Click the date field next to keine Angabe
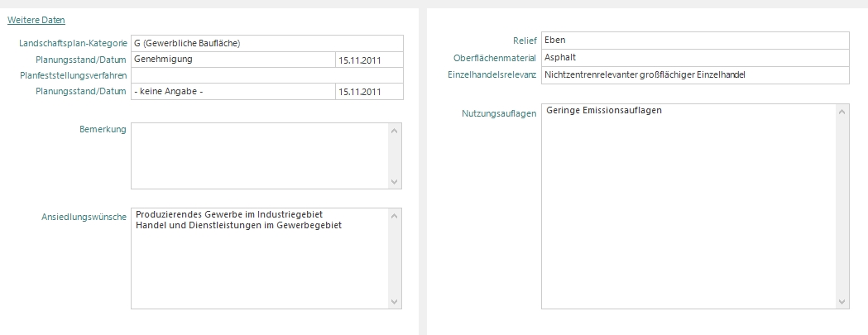 [369, 91]
